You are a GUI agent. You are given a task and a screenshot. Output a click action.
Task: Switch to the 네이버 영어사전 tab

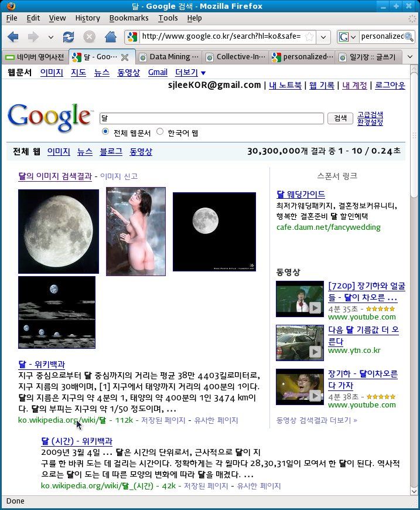tap(35, 57)
